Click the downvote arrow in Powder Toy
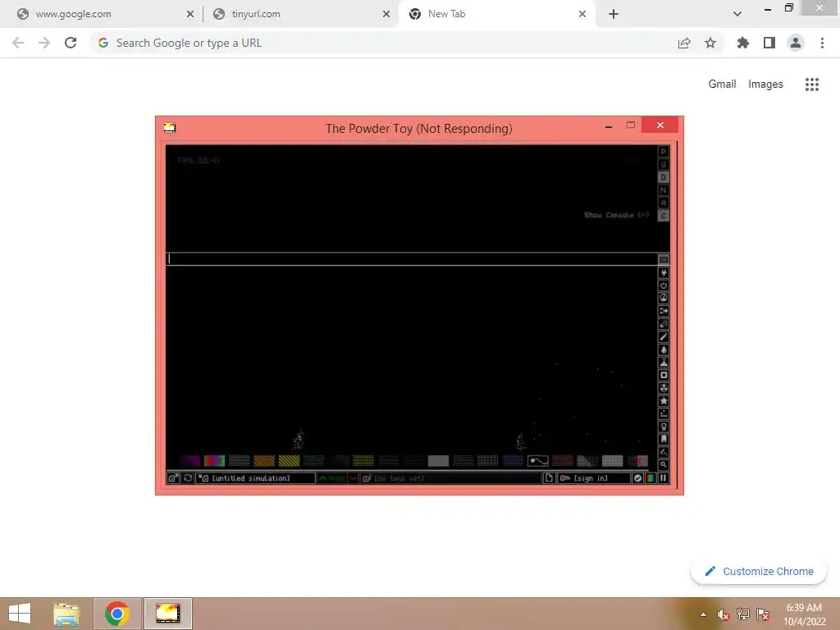840x630 pixels. pyautogui.click(x=353, y=478)
